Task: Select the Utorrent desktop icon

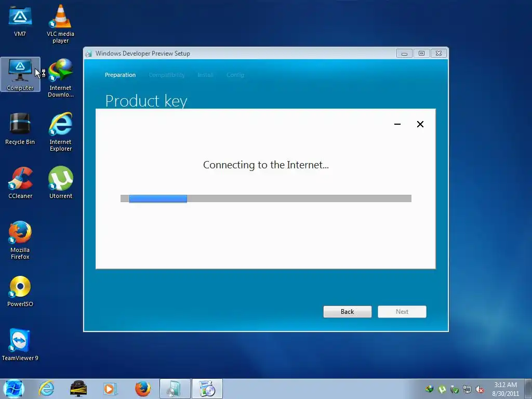Action: pos(60,183)
